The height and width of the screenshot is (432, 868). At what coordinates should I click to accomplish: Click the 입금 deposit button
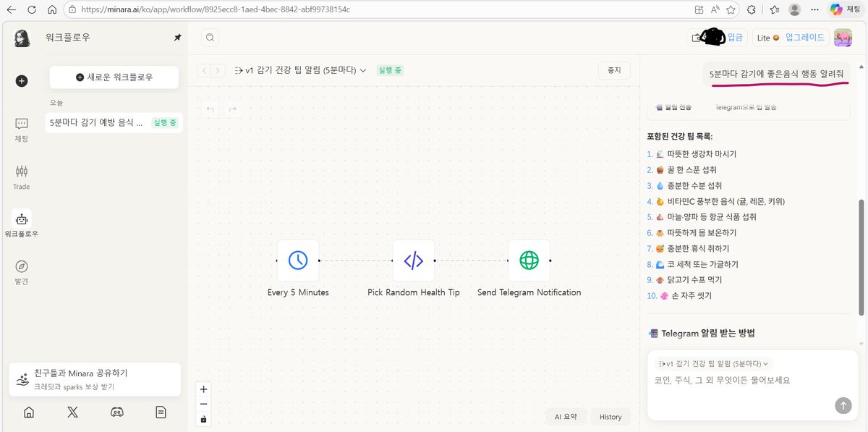point(735,38)
